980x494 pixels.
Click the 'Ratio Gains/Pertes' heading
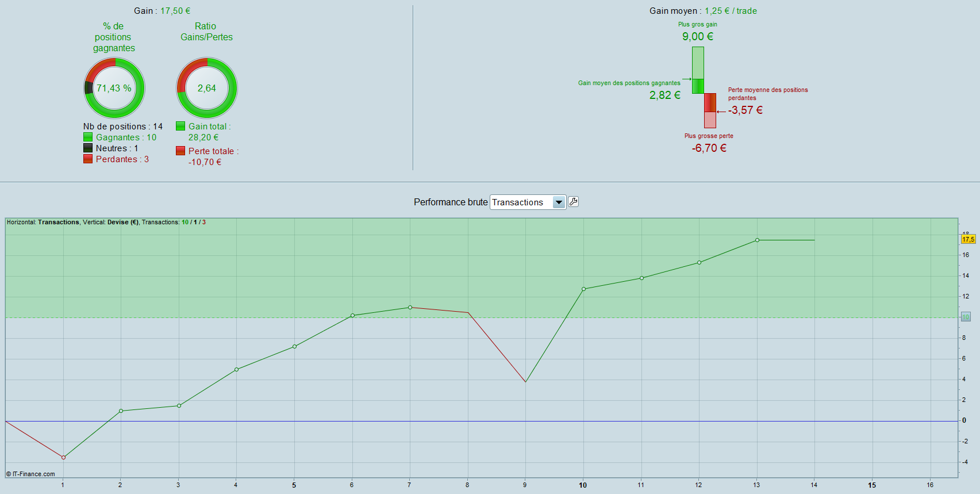(x=206, y=32)
